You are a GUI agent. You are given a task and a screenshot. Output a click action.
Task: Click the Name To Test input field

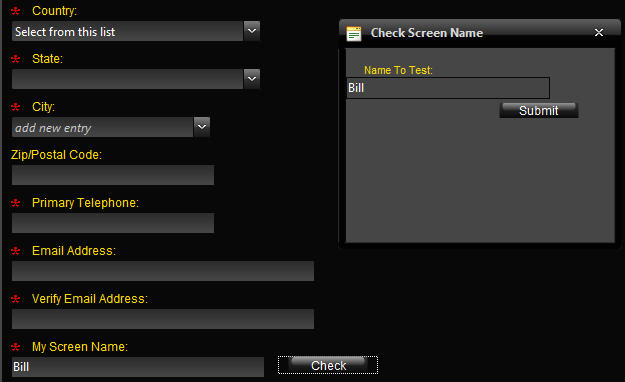448,88
